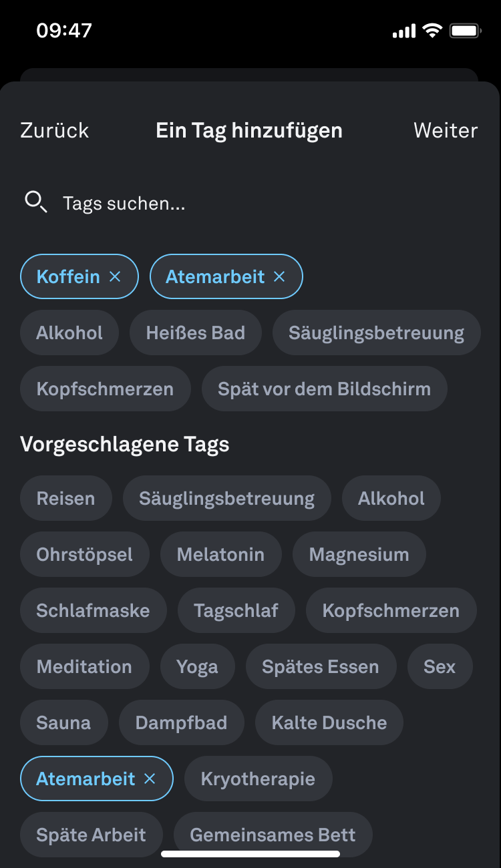501x868 pixels.
Task: Select the Sauna tag chip
Action: (x=63, y=722)
